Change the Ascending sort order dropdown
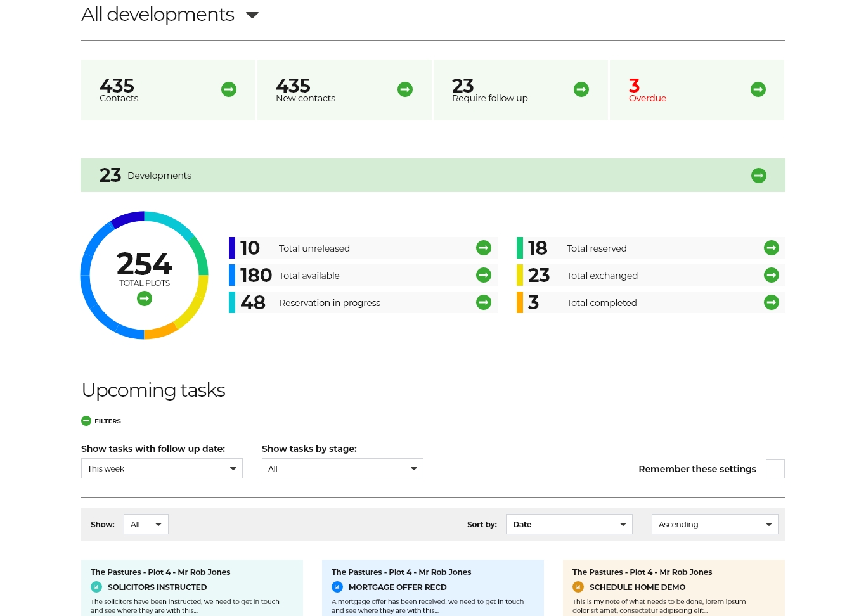The image size is (866, 616). click(x=714, y=524)
